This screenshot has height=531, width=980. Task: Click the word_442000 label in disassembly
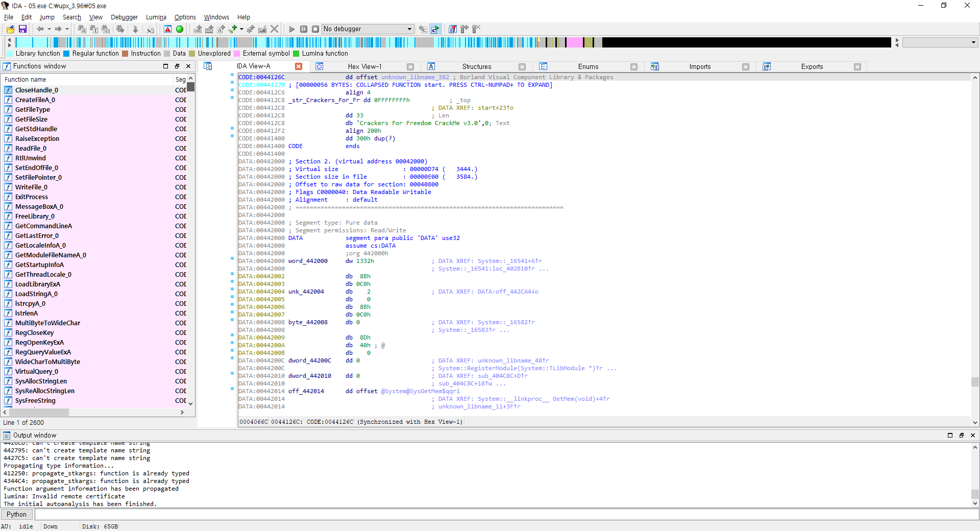[308, 261]
